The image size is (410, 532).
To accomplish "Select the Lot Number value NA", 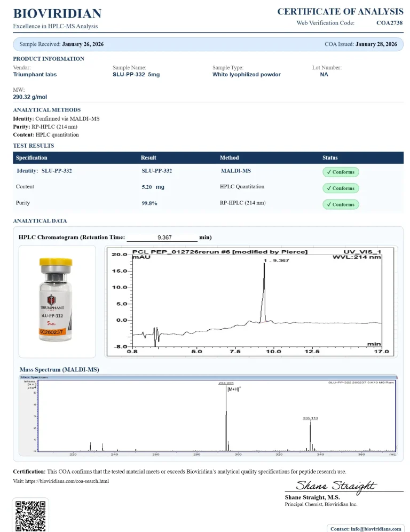I will click(x=324, y=74).
